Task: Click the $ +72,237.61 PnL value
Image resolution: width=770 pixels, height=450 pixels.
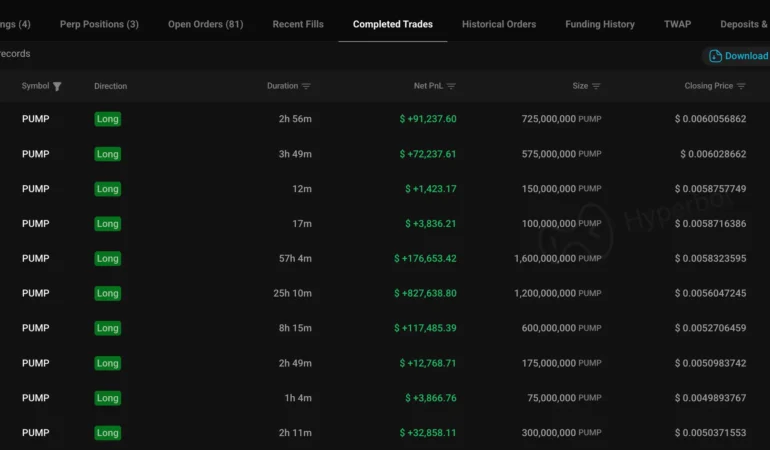Action: (x=428, y=154)
